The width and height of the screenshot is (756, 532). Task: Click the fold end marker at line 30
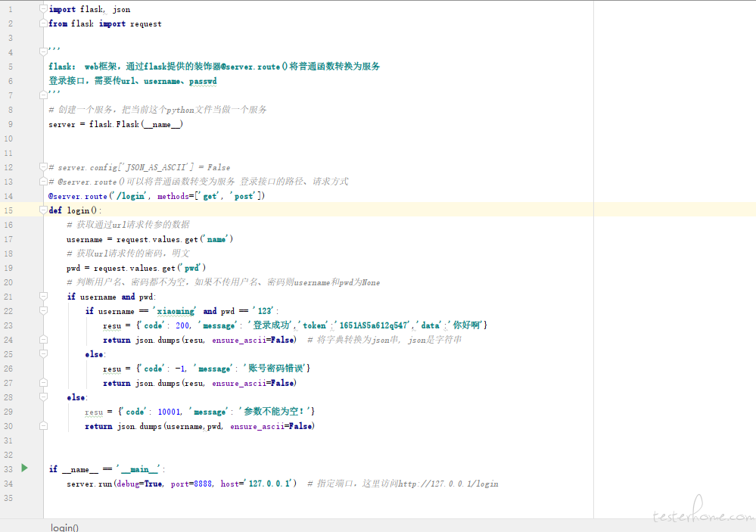(x=43, y=426)
